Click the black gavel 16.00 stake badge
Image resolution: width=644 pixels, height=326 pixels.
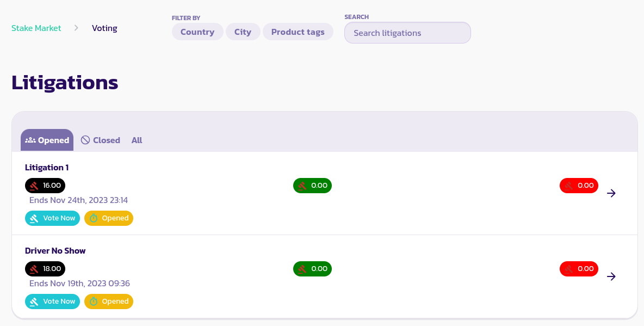(x=45, y=186)
